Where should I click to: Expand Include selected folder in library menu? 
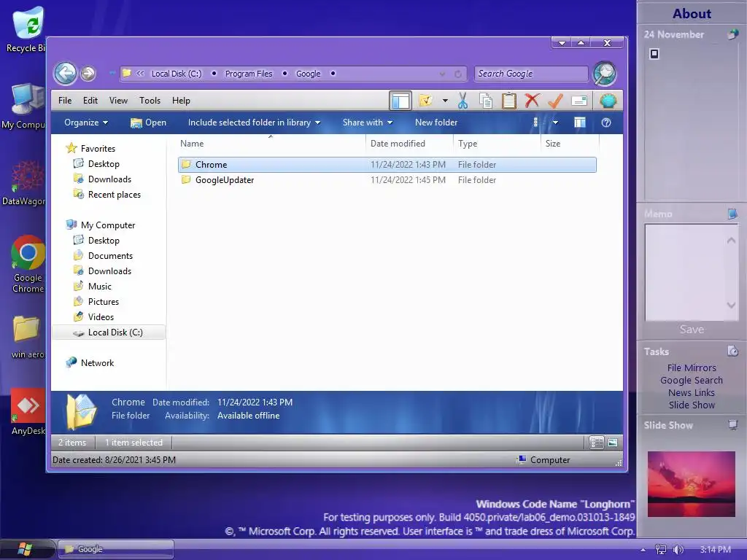click(x=254, y=122)
